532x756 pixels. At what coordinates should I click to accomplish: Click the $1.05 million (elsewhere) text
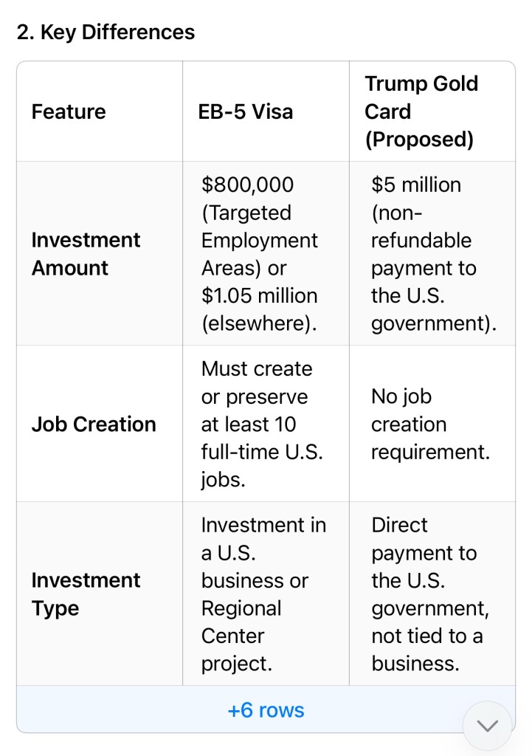pyautogui.click(x=259, y=309)
